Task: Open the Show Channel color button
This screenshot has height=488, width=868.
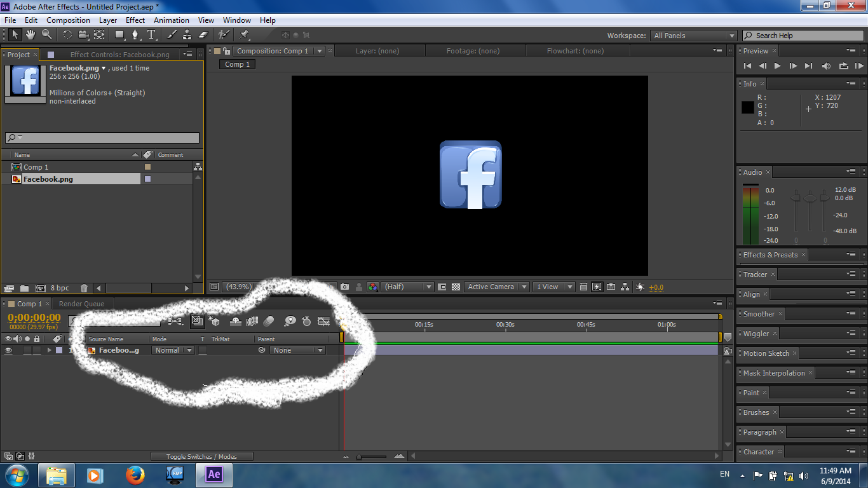Action: (x=373, y=287)
